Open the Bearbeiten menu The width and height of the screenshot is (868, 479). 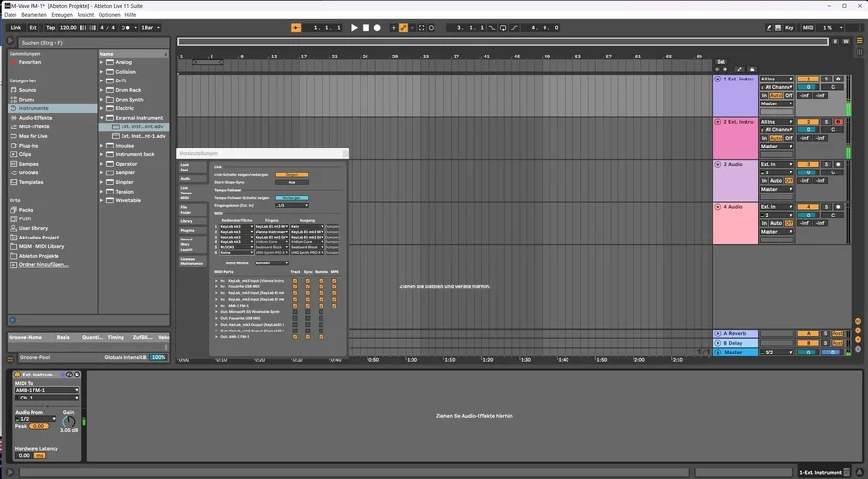[33, 15]
